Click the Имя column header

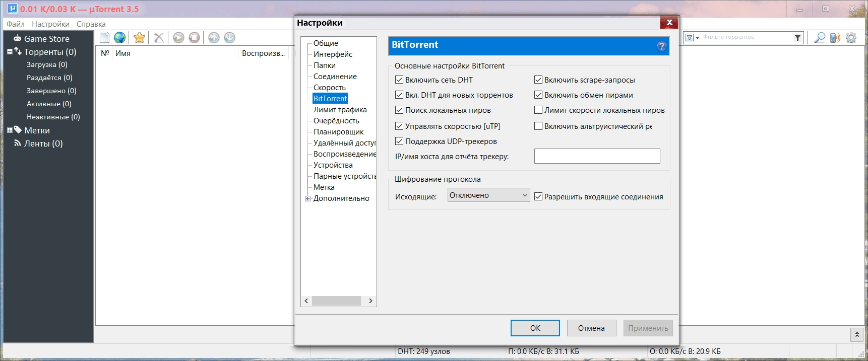point(174,53)
